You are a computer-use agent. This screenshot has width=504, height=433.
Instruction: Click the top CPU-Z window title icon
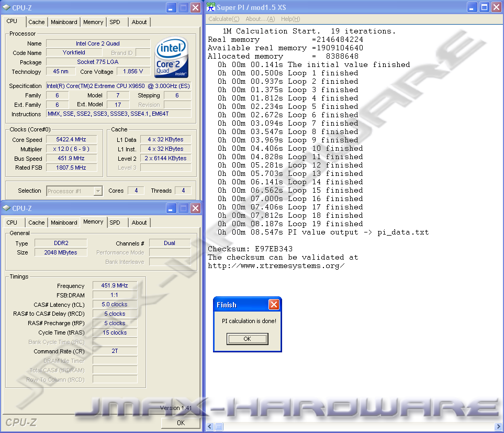[x=6, y=7]
